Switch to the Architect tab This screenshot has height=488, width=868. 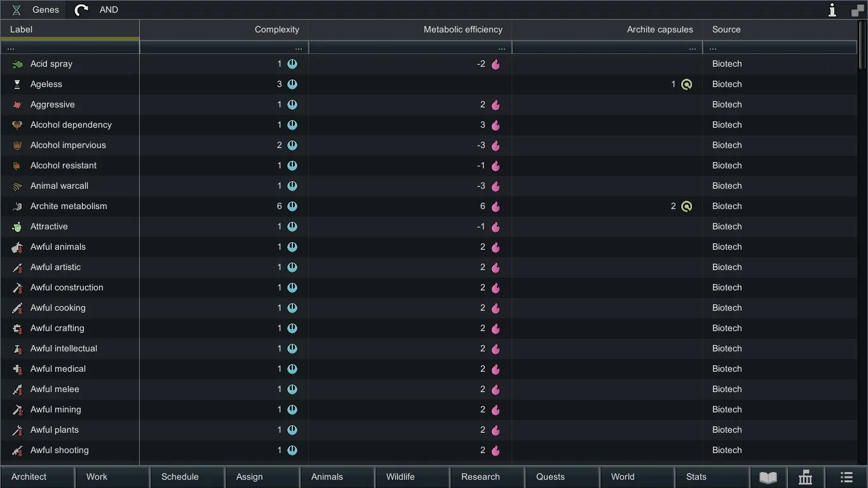click(29, 477)
